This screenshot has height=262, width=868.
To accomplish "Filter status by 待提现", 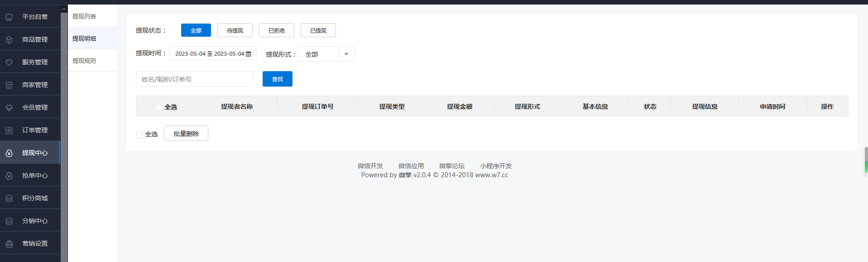I will point(235,30).
